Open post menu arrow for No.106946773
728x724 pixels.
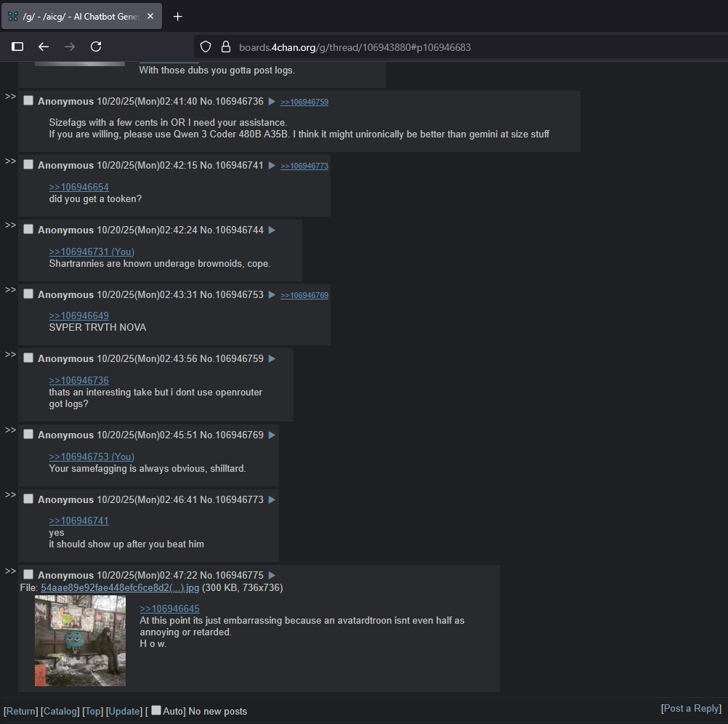(272, 499)
